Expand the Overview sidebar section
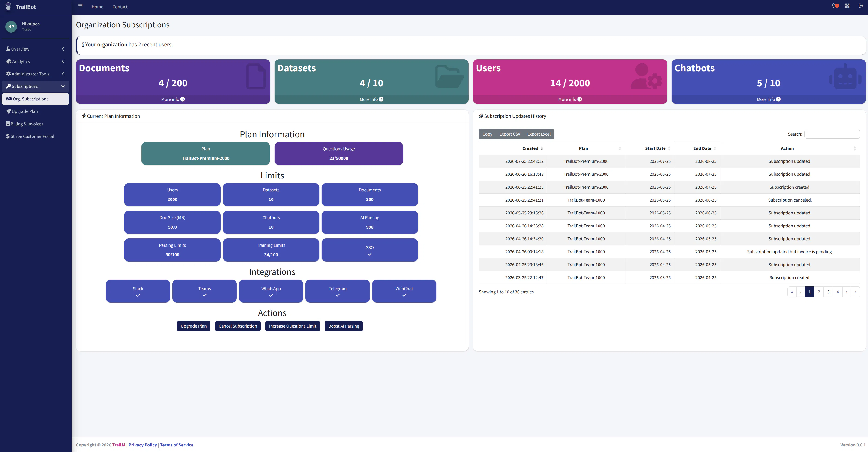868x452 pixels. coord(35,49)
